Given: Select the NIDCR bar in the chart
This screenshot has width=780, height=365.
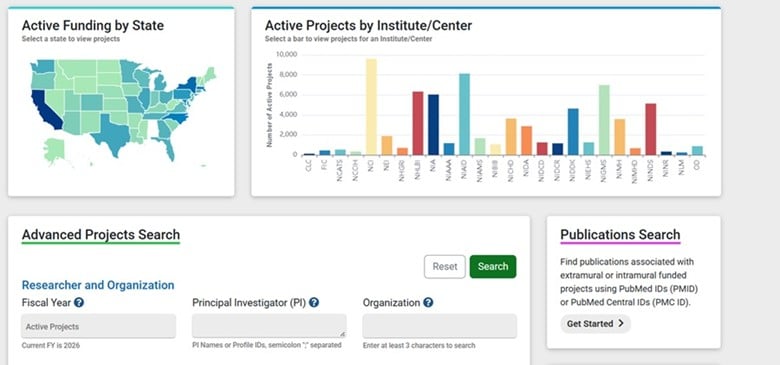Looking at the screenshot, I should pyautogui.click(x=558, y=149).
